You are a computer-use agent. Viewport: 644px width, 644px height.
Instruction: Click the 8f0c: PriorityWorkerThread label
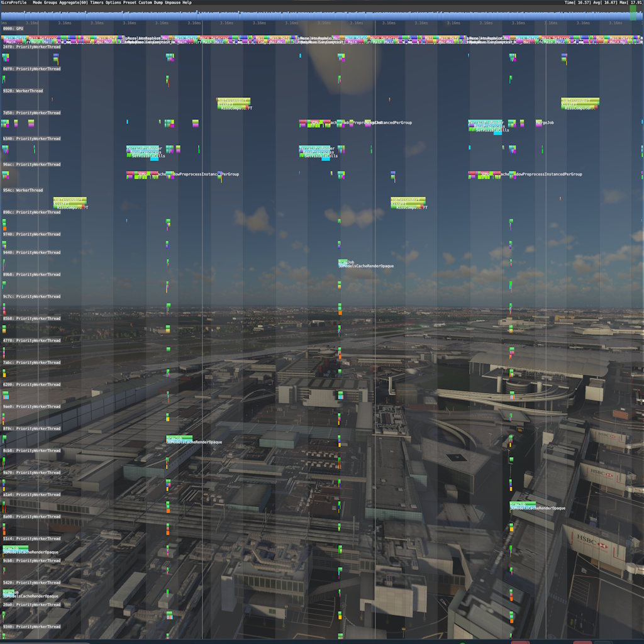pyautogui.click(x=31, y=428)
